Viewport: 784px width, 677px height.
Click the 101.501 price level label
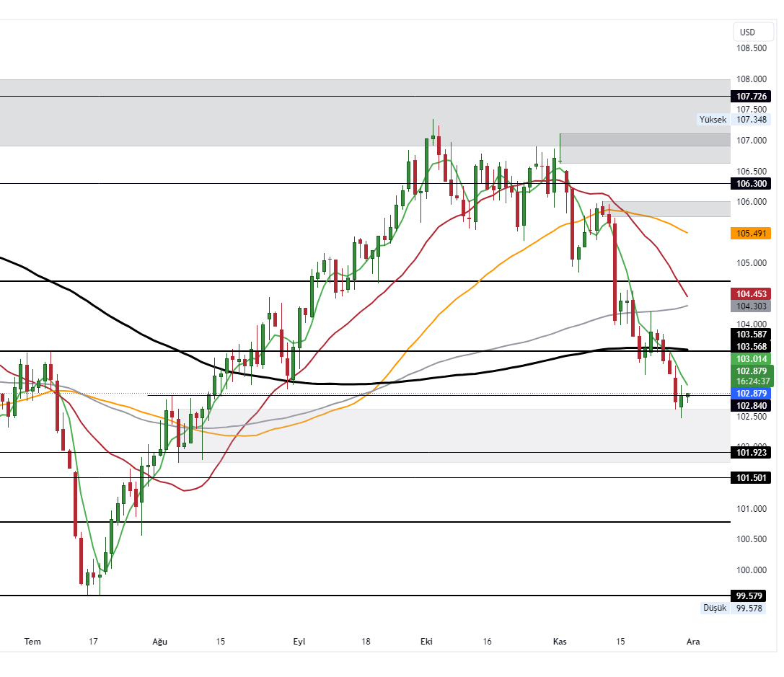(x=750, y=477)
